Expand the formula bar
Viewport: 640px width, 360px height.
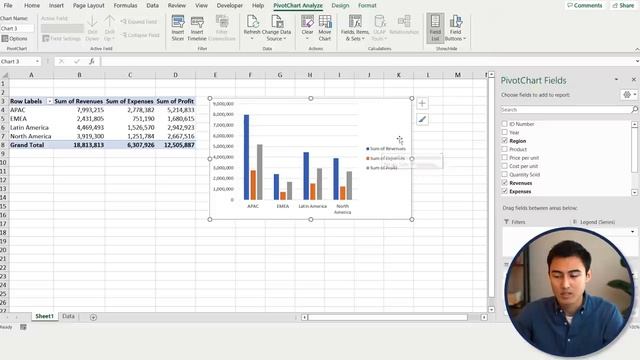point(637,61)
